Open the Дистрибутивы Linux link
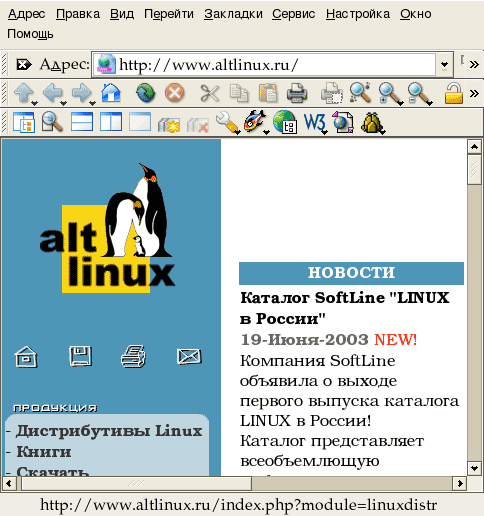Viewport: 484px width, 516px height. 109,431
